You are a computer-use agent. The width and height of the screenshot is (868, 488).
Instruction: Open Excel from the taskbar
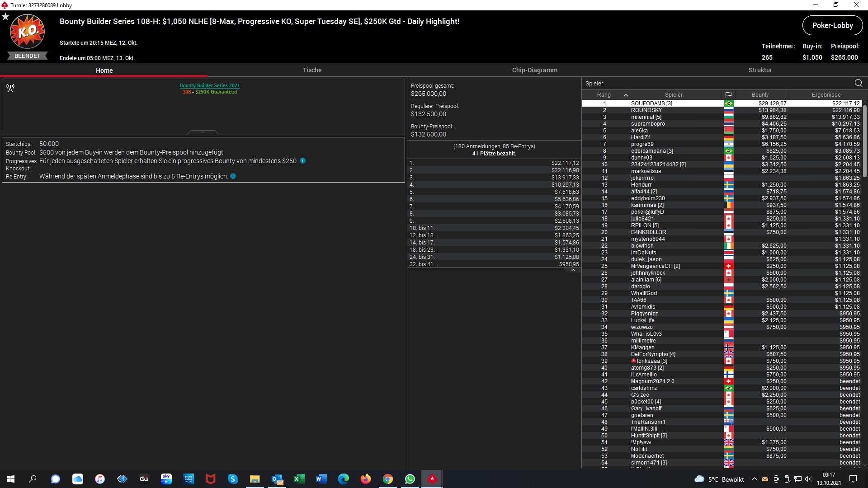pos(299,479)
